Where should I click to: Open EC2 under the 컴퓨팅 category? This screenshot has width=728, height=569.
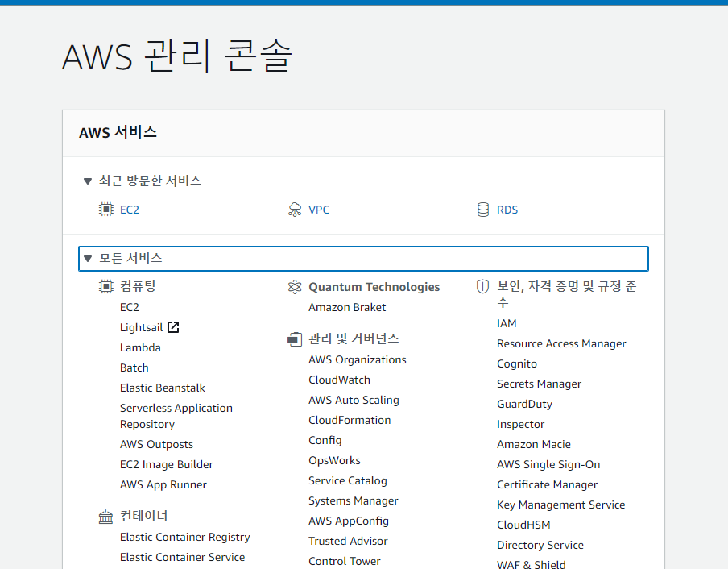tap(130, 307)
